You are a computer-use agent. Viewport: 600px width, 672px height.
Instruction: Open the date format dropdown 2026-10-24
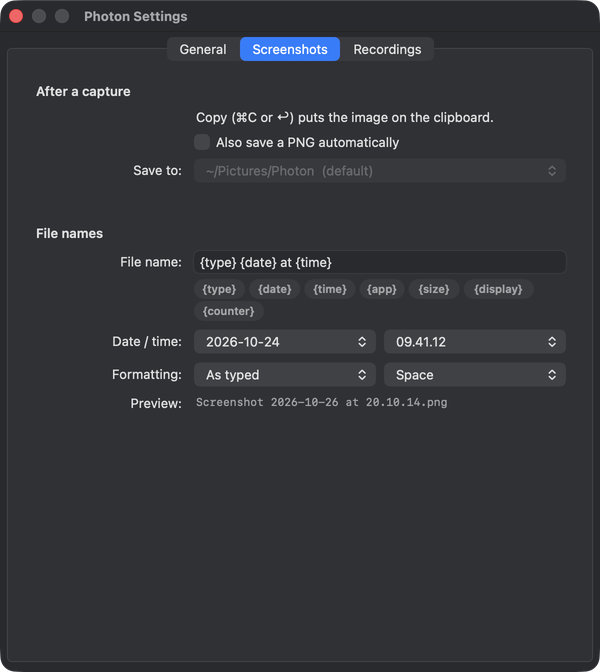tap(285, 342)
